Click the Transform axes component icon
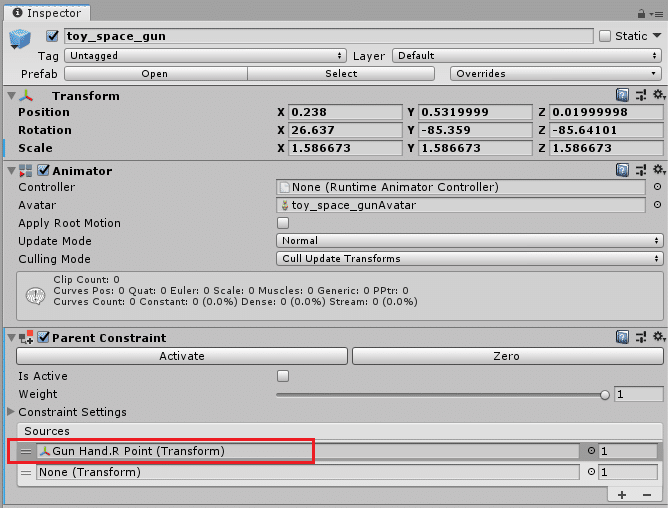The height and width of the screenshot is (508, 668). click(26, 96)
